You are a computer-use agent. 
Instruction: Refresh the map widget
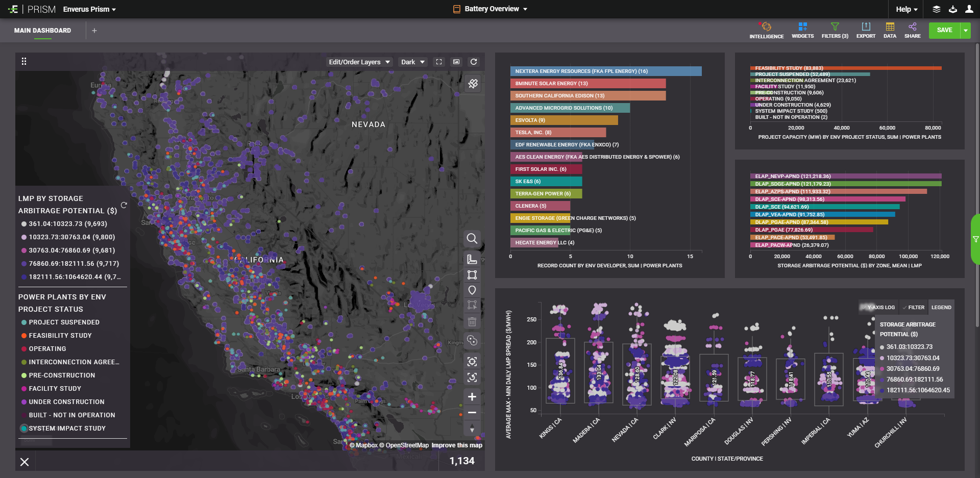[474, 62]
